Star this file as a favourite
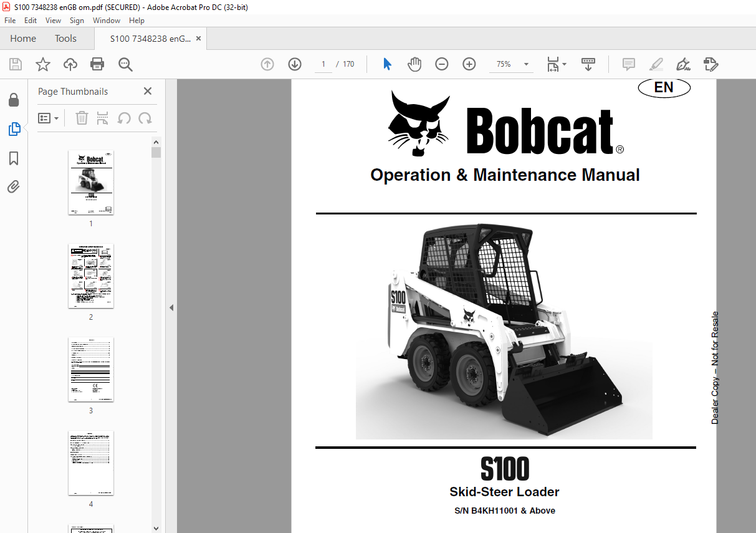 42,64
